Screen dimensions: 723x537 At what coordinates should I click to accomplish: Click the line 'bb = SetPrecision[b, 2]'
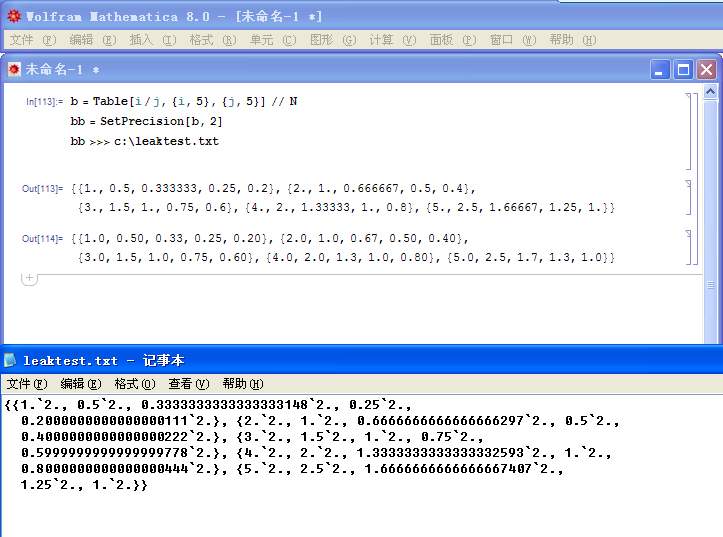(146, 121)
